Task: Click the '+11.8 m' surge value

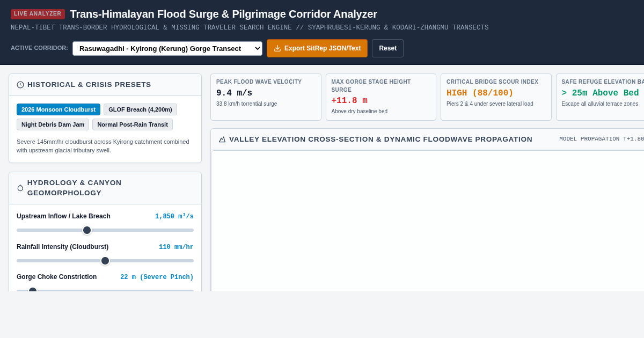Action: (x=349, y=100)
